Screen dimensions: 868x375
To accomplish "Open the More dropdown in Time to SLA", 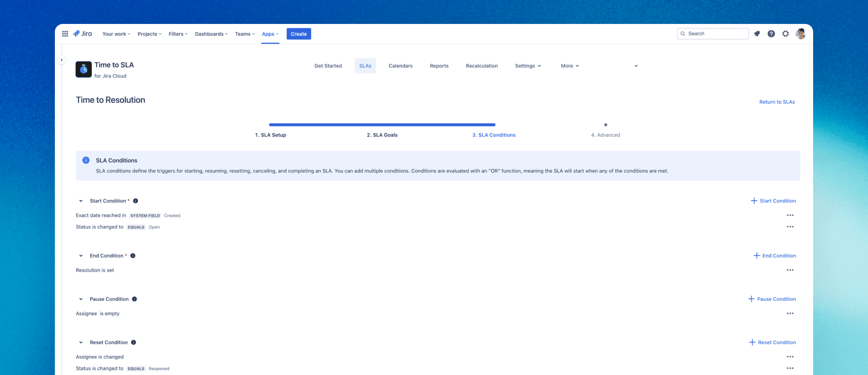I will tap(570, 66).
